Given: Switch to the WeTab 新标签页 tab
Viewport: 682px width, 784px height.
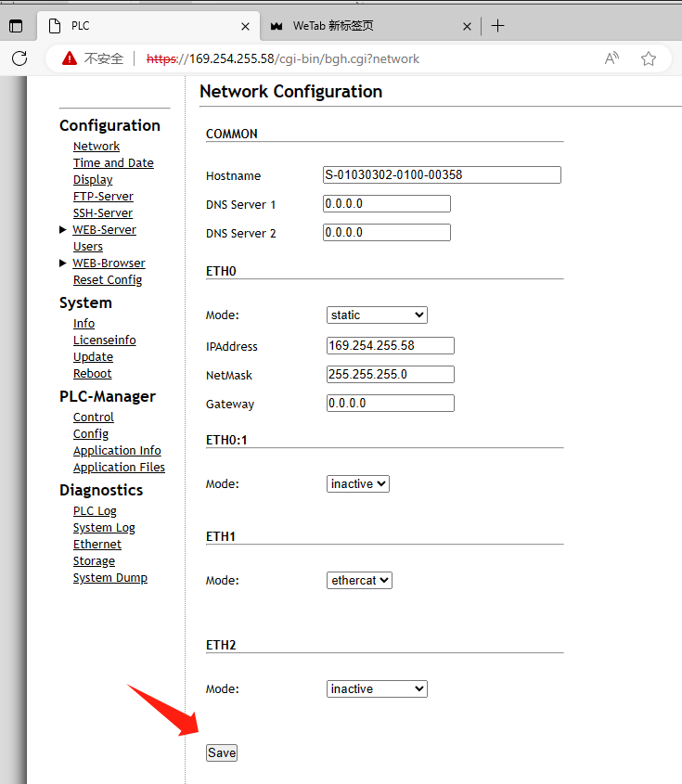Looking at the screenshot, I should tap(370, 25).
